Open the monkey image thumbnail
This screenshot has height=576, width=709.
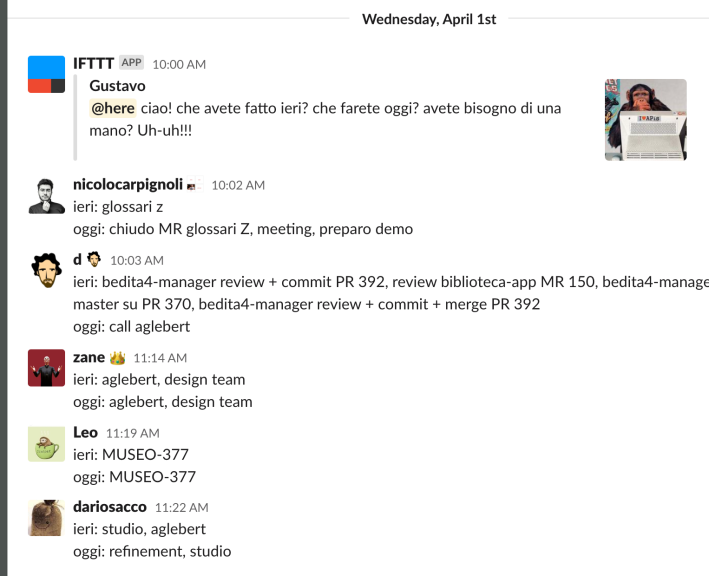[645, 120]
